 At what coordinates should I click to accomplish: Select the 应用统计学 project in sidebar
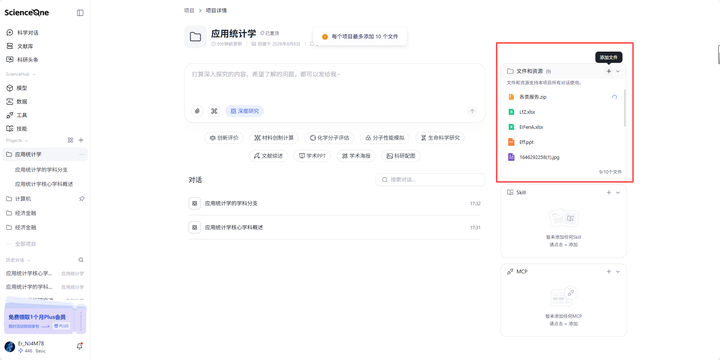pyautogui.click(x=45, y=154)
